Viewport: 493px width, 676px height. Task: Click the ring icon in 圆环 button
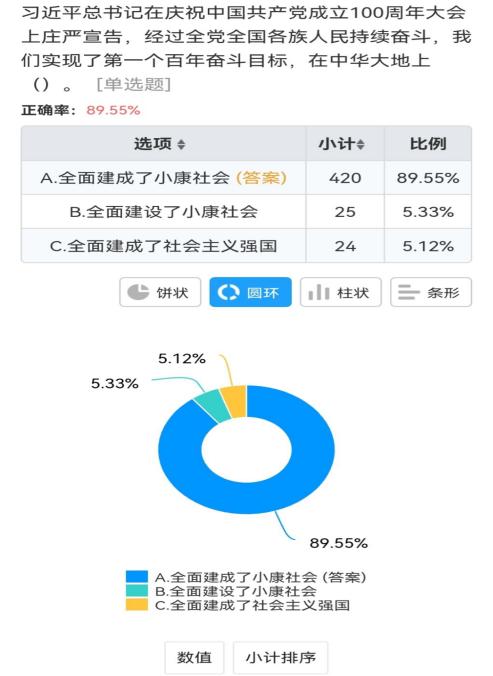tap(228, 292)
